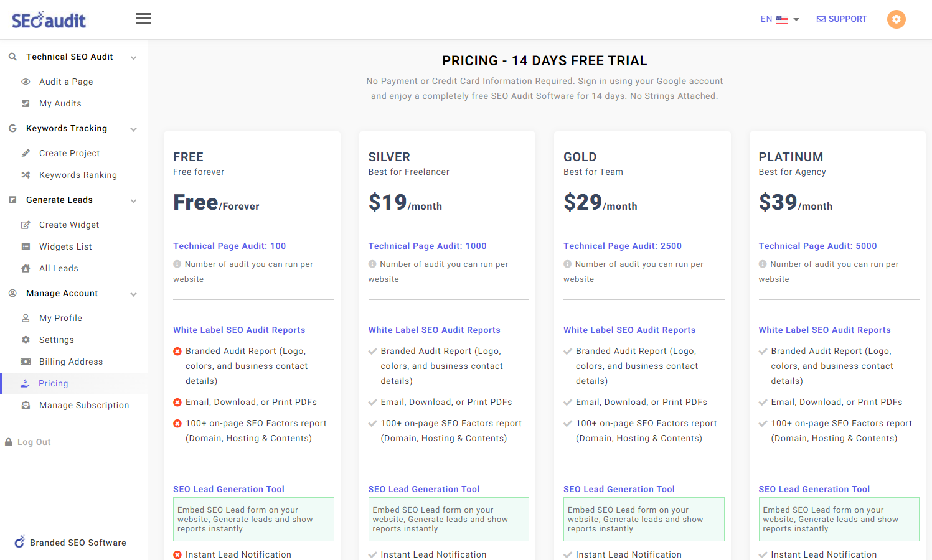Toggle the hamburger menu
This screenshot has width=932, height=560.
(143, 18)
